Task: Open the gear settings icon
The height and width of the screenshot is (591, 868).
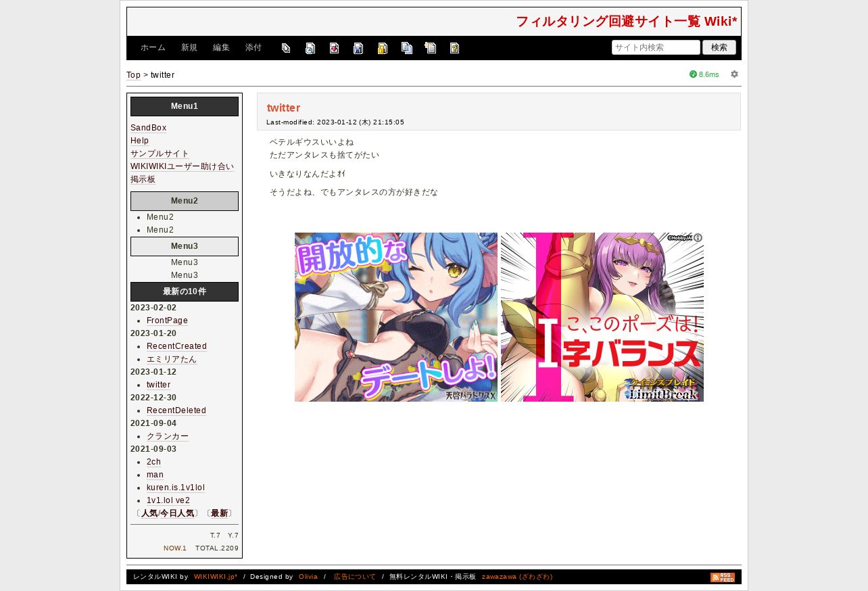Action: coord(734,74)
